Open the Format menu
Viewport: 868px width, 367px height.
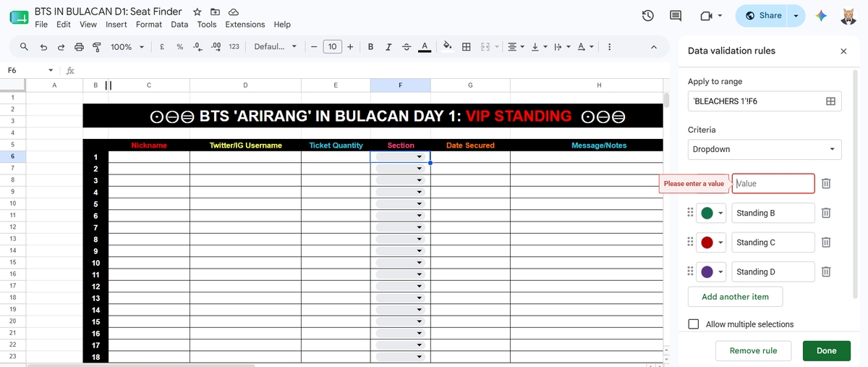coord(149,24)
